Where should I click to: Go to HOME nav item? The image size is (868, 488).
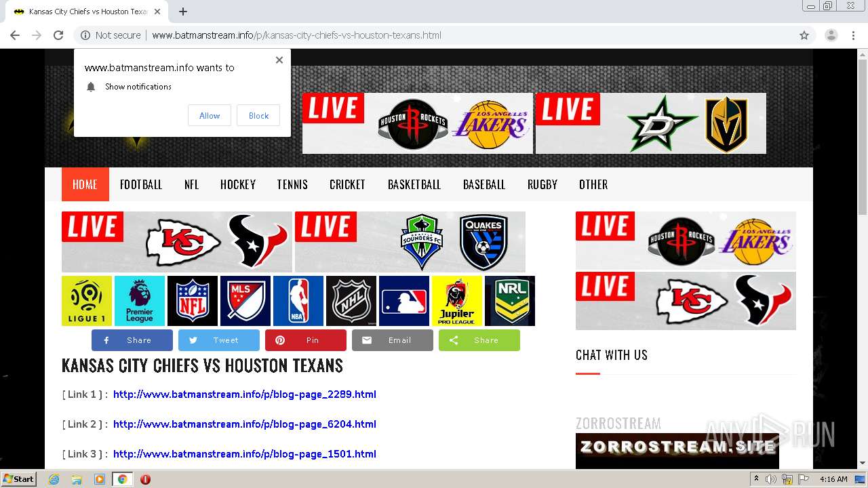tap(85, 184)
